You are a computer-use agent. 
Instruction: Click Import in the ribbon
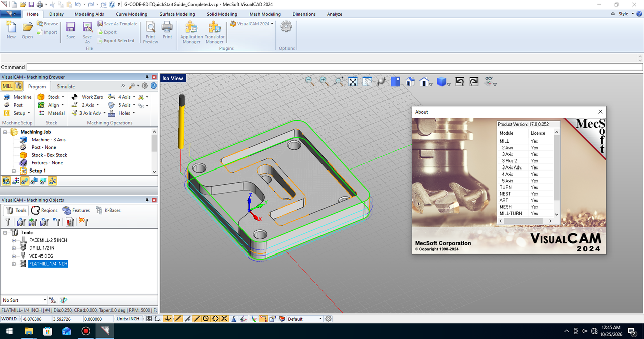[46, 32]
